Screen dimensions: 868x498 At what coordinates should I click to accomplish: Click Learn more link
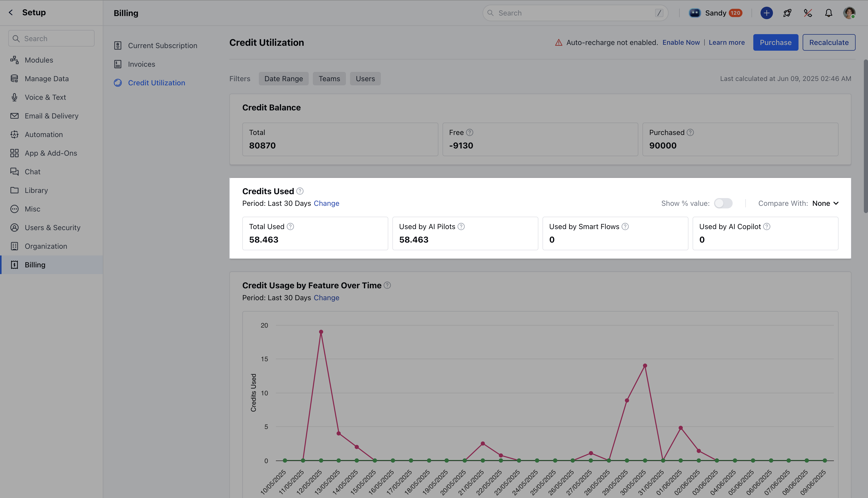click(x=726, y=42)
